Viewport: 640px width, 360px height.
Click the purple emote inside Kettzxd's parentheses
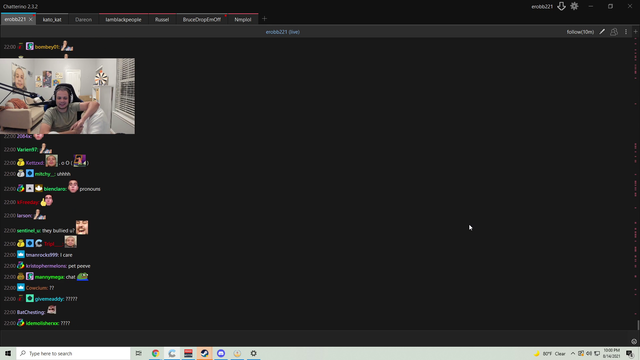[x=80, y=161]
